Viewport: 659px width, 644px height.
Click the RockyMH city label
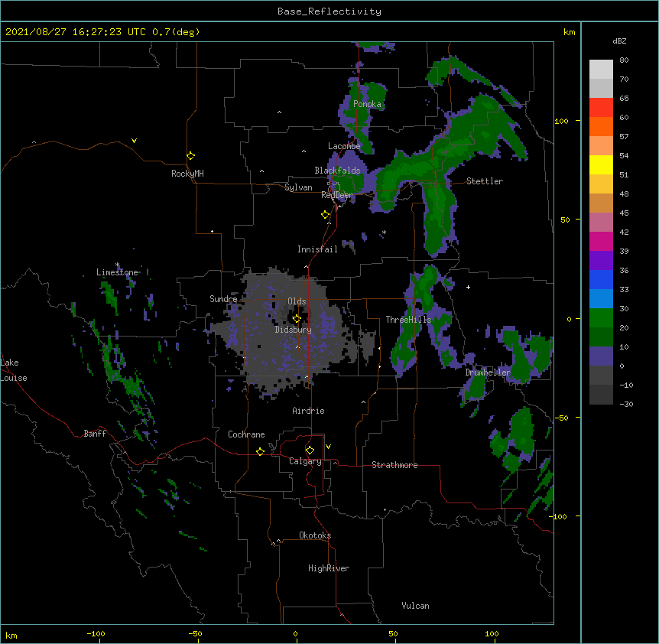point(187,174)
